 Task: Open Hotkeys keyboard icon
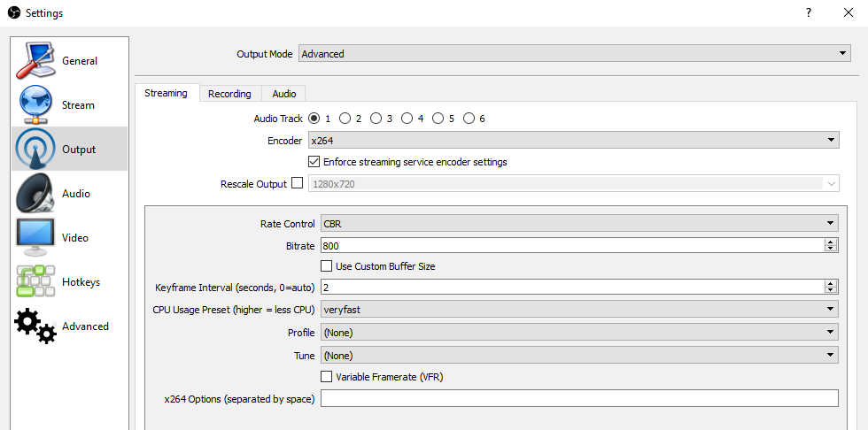(35, 282)
